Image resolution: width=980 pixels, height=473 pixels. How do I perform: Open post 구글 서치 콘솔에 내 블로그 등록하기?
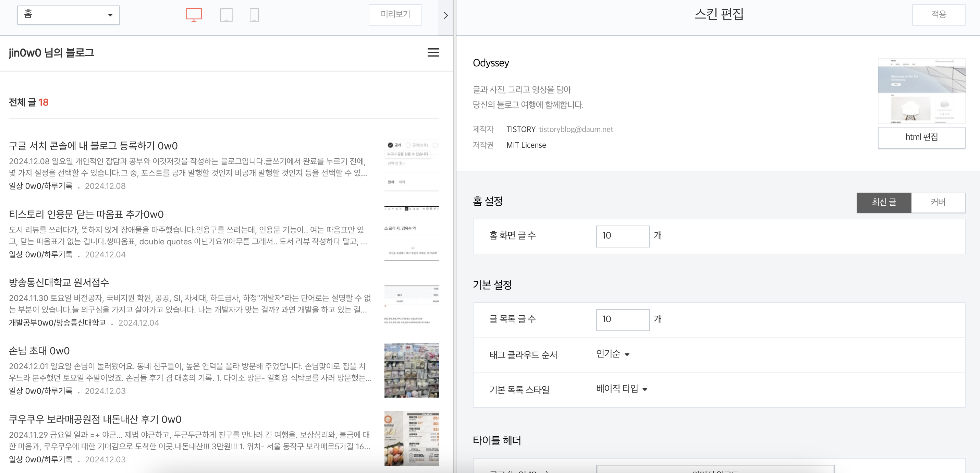[93, 146]
